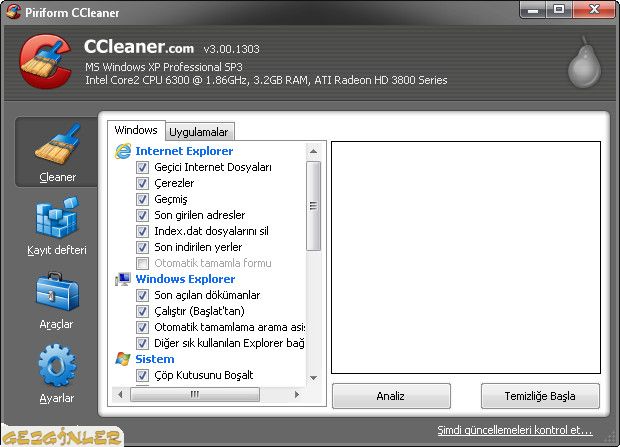Close the Piriform CCleaner window

pos(594,9)
